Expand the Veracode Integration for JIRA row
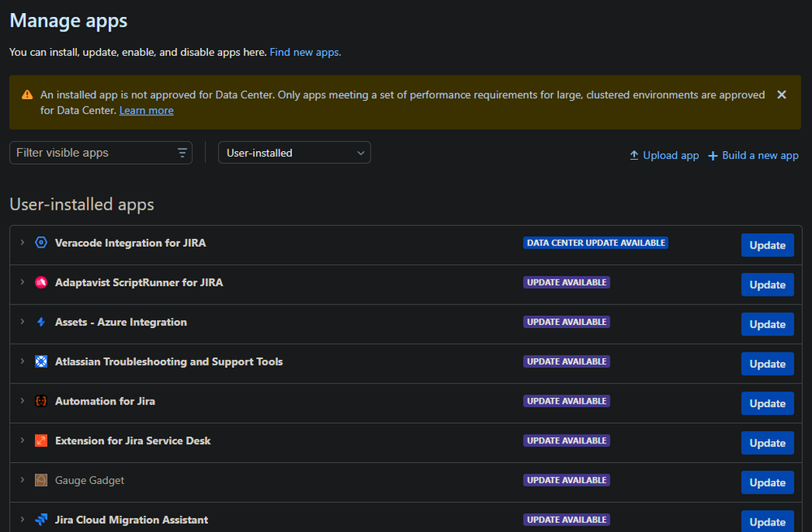The height and width of the screenshot is (532, 812). click(x=22, y=242)
